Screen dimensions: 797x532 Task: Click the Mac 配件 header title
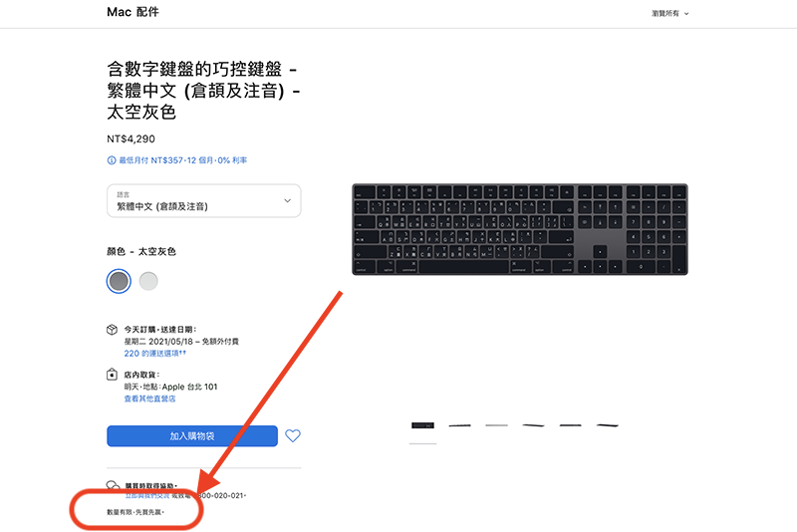coord(133,12)
